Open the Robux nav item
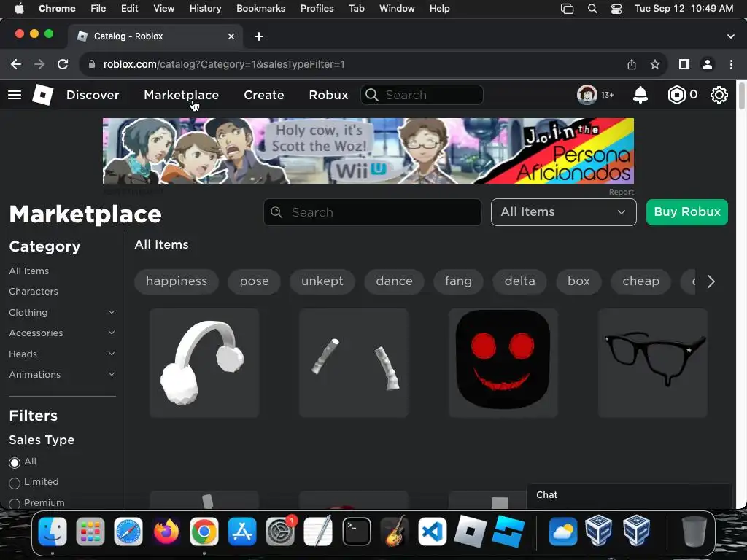The height and width of the screenshot is (560, 747). point(328,95)
